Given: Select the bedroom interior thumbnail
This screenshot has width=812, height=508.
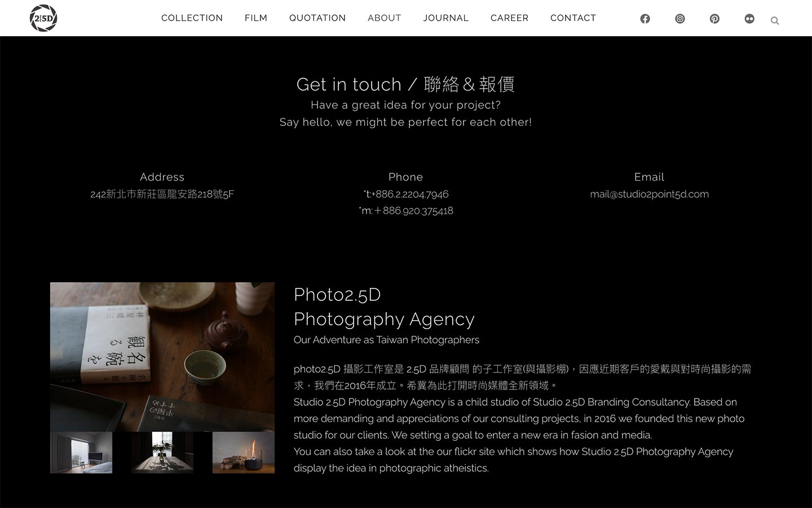Looking at the screenshot, I should pos(81,453).
